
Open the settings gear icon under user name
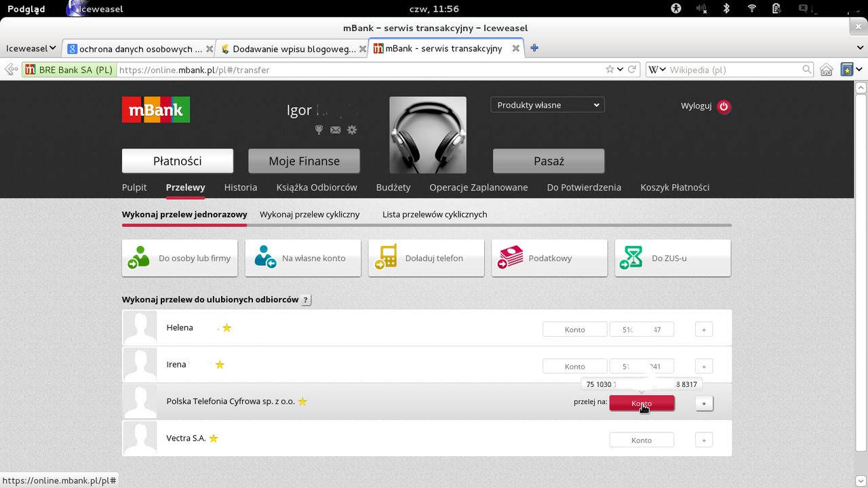pos(351,129)
